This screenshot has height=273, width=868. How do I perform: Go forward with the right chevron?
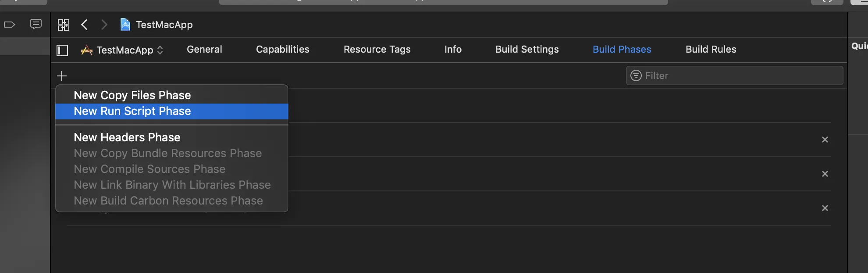click(104, 25)
